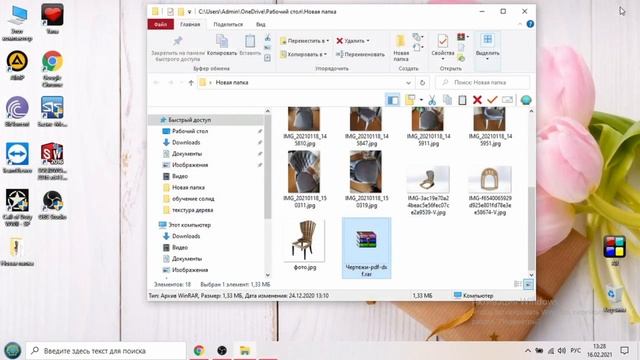Click the Paste button in the ribbon
The height and width of the screenshot is (360, 640).
(x=250, y=45)
